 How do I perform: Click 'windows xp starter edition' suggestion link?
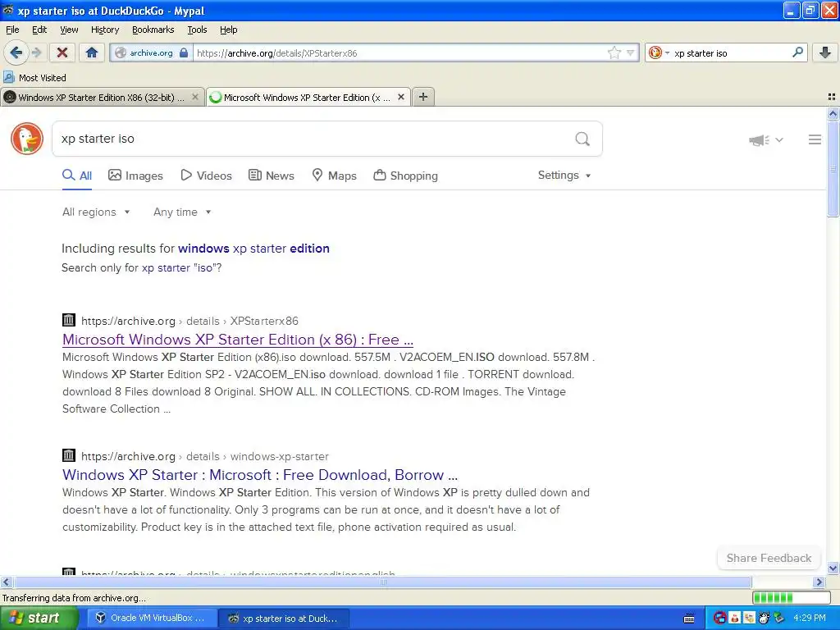[x=254, y=249]
